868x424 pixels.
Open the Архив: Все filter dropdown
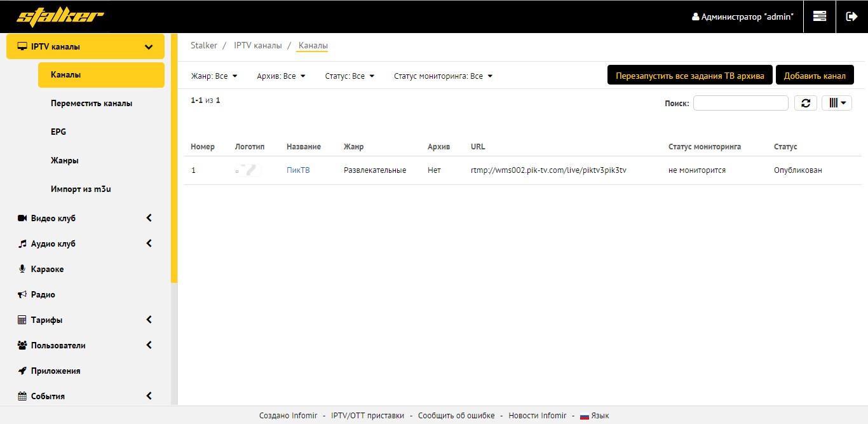(281, 76)
